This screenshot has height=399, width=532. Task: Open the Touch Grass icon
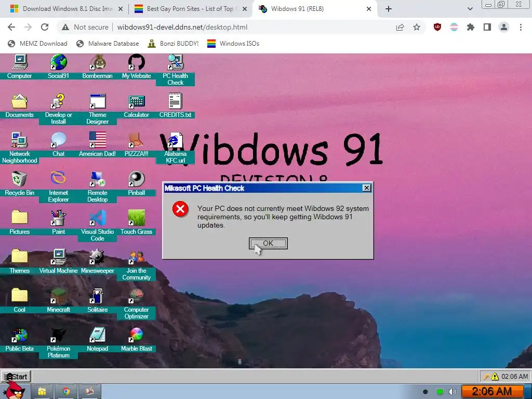[x=137, y=222]
